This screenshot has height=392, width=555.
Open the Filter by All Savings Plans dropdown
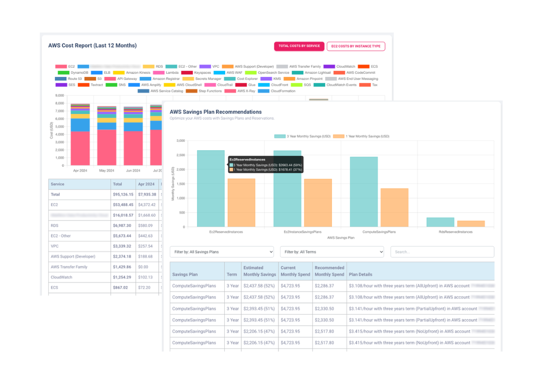click(221, 252)
